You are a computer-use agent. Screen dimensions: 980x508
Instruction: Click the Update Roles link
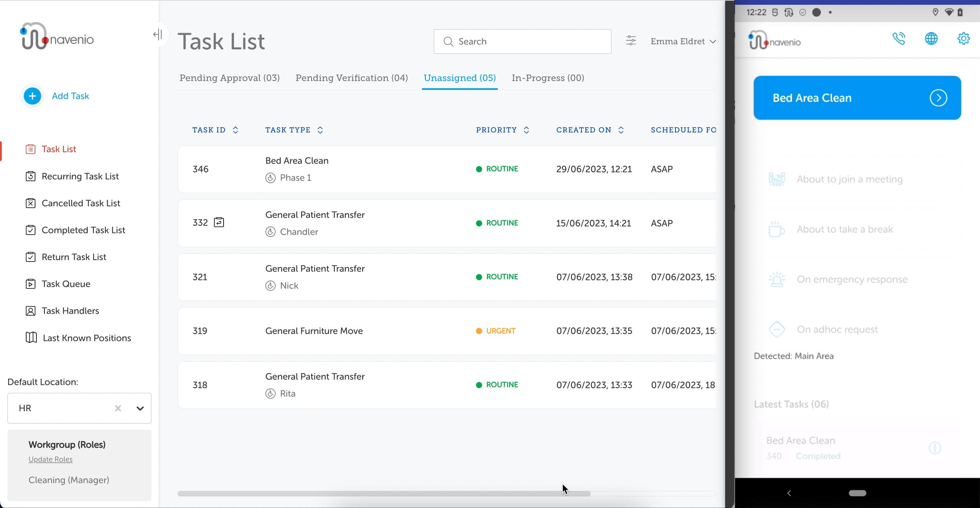point(50,459)
